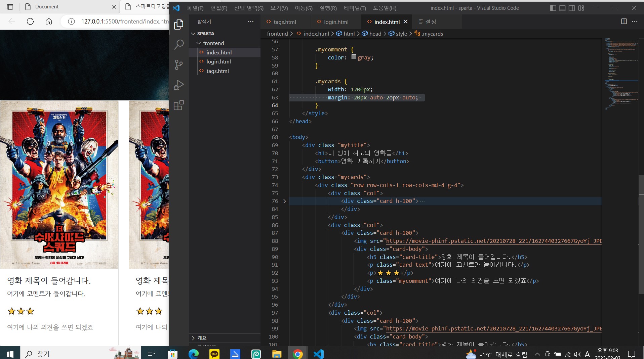Click the browser address bar URL
644x359 pixels.
click(125, 21)
